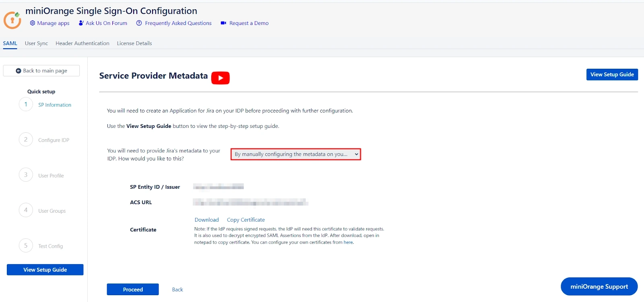The height and width of the screenshot is (302, 644).
Task: Open the Header Authentication tab
Action: click(x=83, y=43)
